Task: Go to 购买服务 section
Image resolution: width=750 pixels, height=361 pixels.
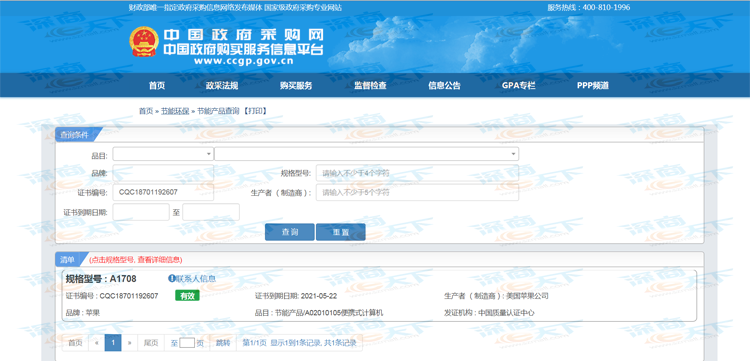Action: [x=296, y=86]
